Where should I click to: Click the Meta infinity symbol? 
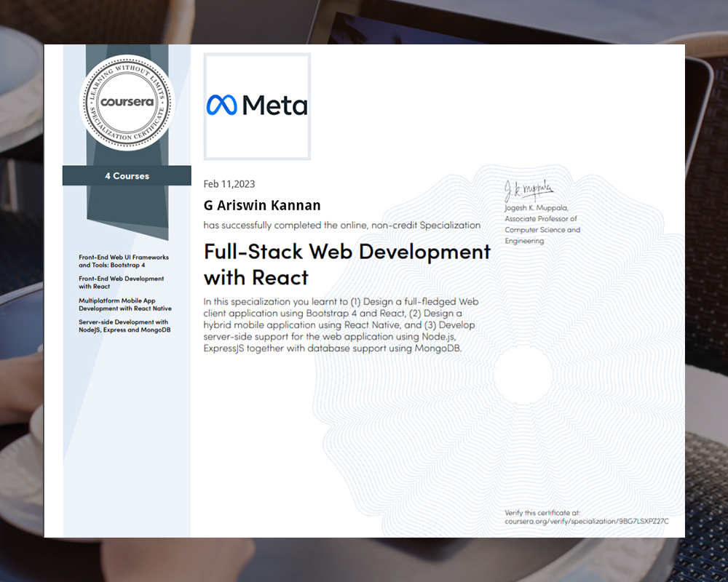[x=221, y=106]
